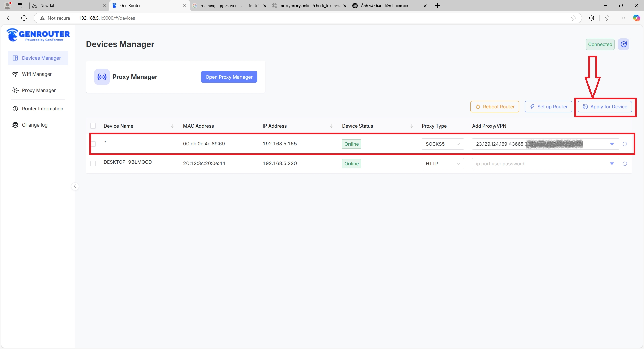Click the Open Proxy Manager button
The height and width of the screenshot is (349, 644).
point(229,77)
